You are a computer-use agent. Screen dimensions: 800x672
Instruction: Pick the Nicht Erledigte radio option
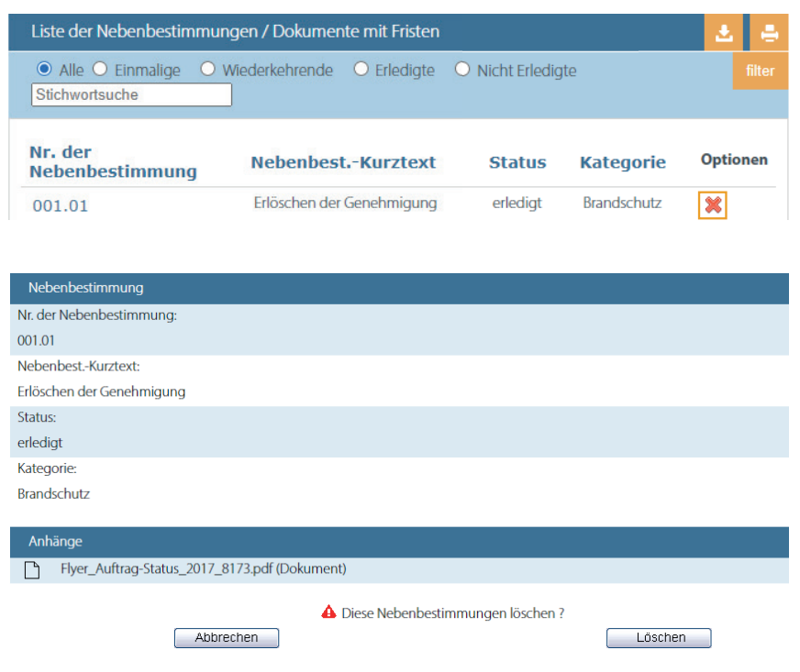(x=462, y=69)
